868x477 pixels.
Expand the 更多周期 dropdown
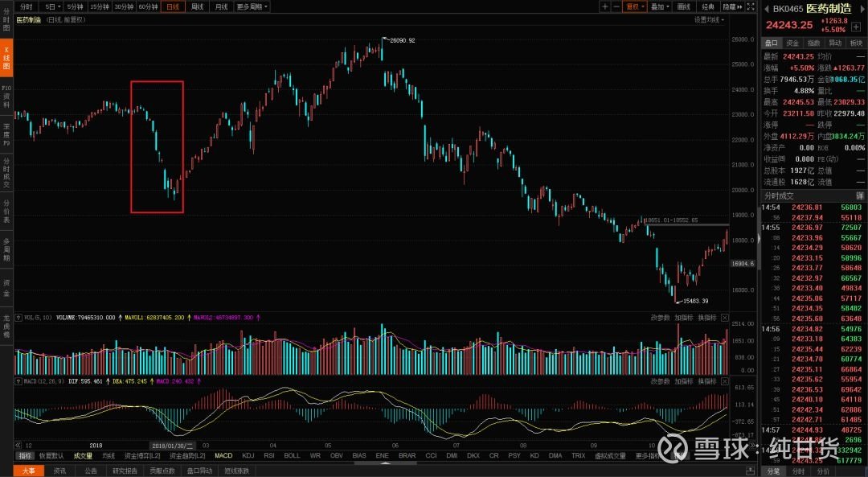[252, 6]
